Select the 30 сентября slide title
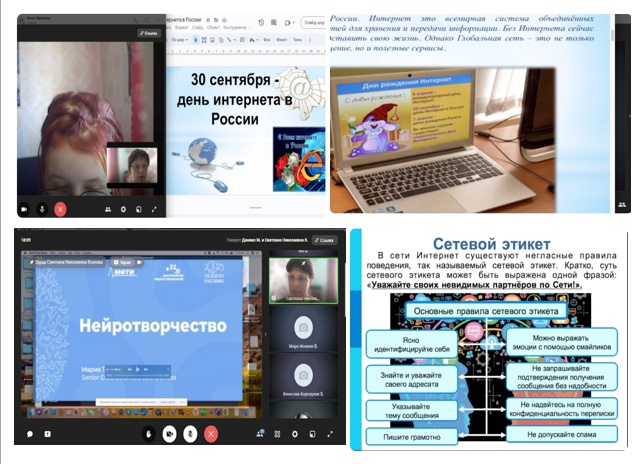 click(235, 99)
